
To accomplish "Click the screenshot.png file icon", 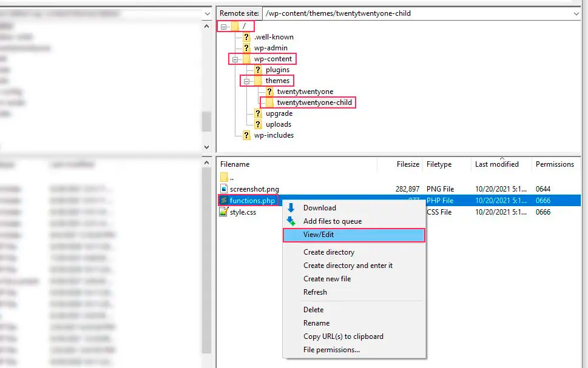I will click(x=224, y=189).
